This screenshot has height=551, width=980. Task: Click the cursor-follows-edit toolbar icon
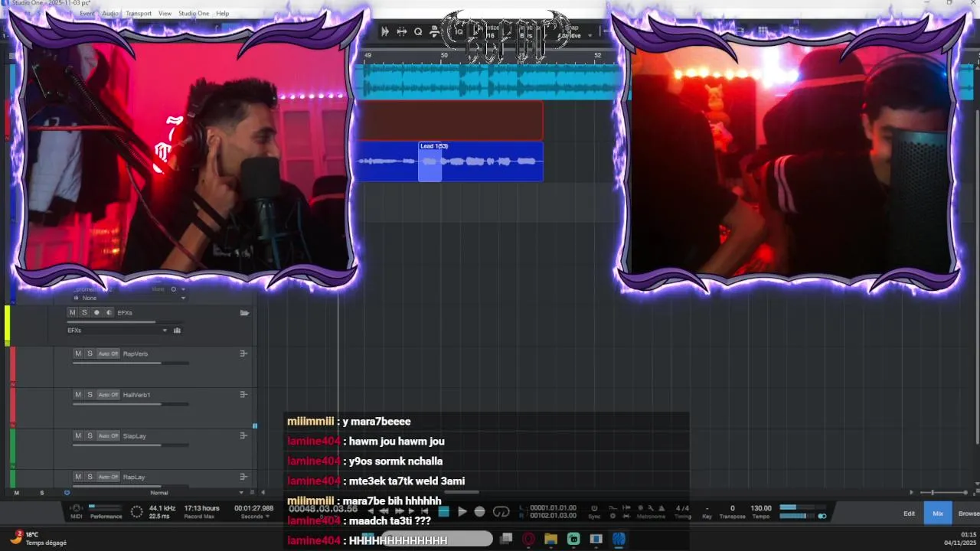click(x=401, y=31)
